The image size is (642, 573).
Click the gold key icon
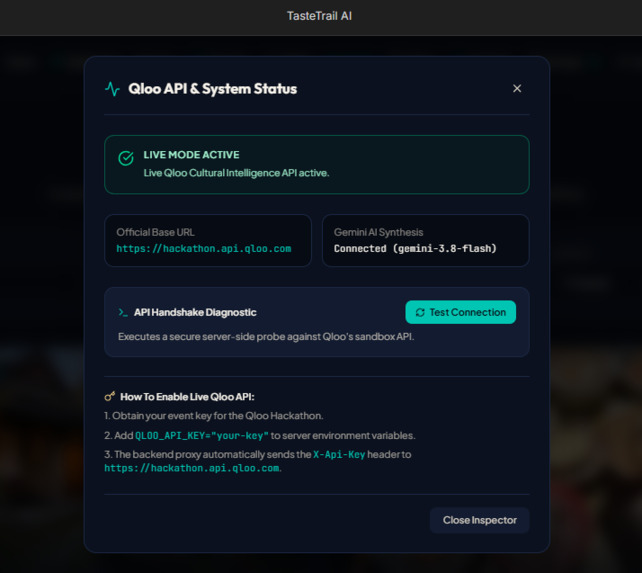109,396
